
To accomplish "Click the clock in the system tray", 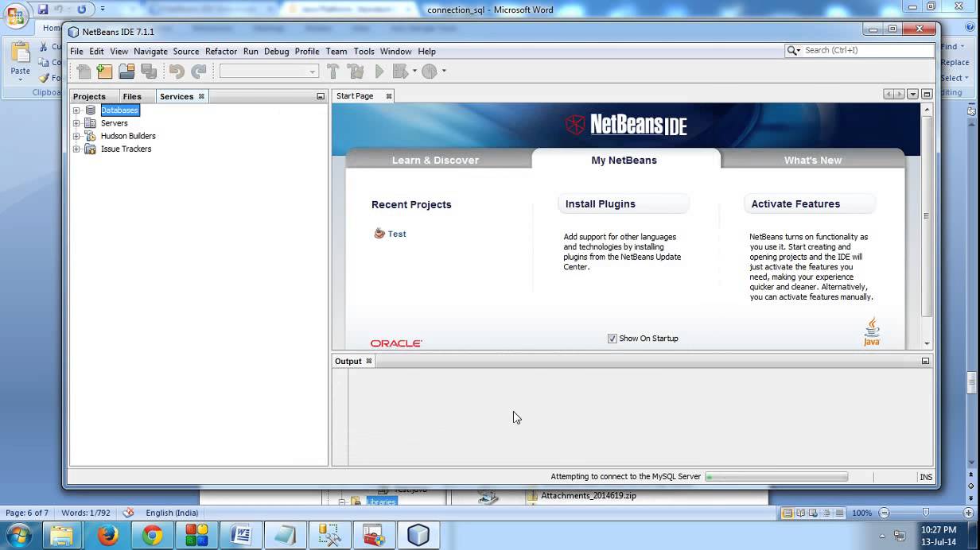I will pos(939,535).
